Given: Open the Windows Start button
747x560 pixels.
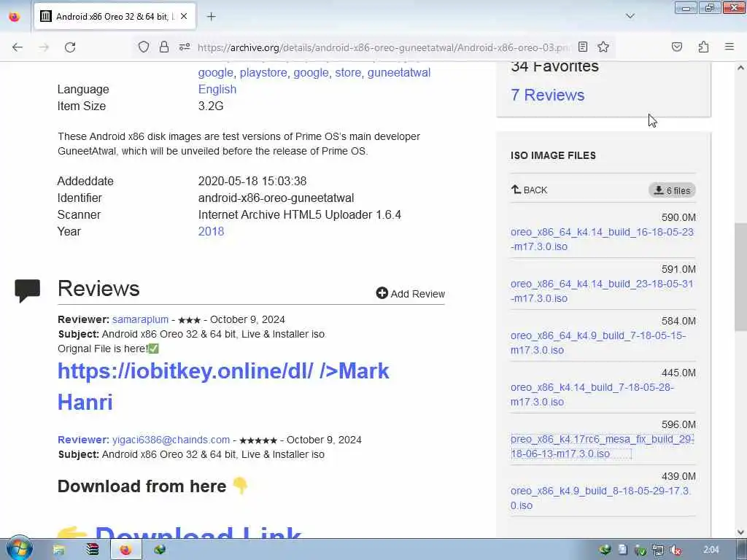Looking at the screenshot, I should (x=19, y=549).
